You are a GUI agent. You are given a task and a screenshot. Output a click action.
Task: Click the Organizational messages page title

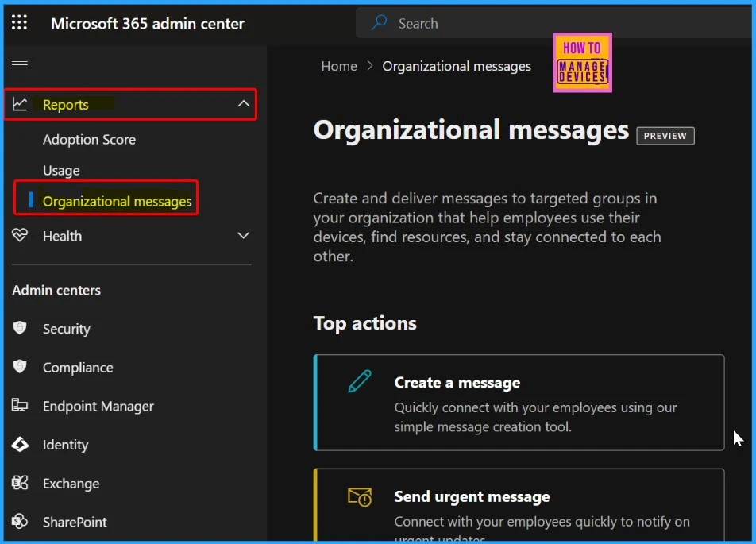tap(471, 130)
